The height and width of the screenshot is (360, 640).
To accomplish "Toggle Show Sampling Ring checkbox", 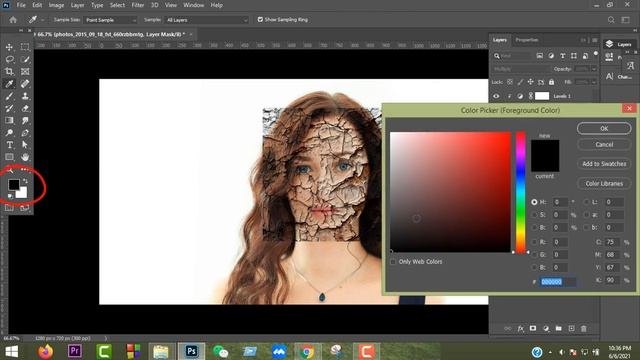I will pyautogui.click(x=260, y=20).
